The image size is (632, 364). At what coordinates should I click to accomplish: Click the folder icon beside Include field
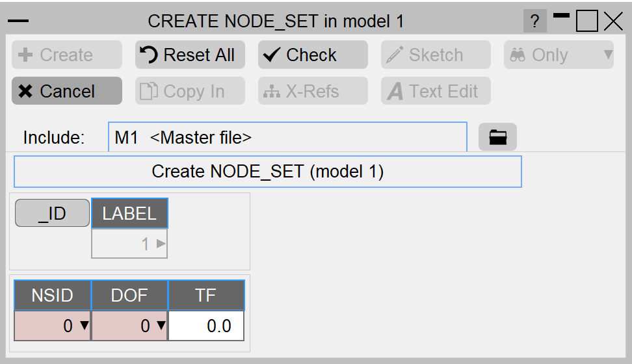pyautogui.click(x=497, y=137)
